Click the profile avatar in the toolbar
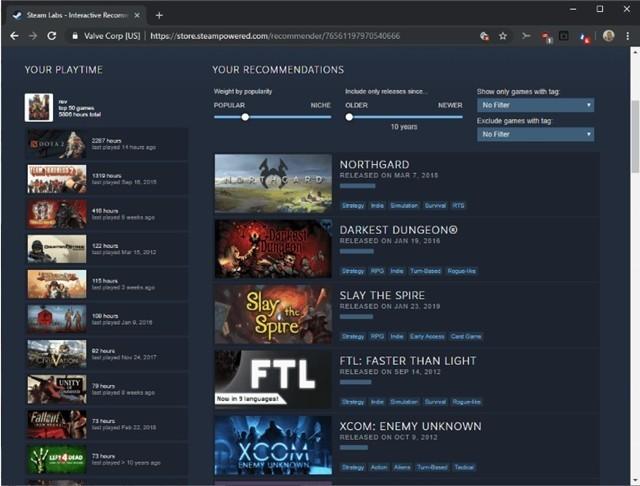Viewport: 640px width, 486px height. (609, 36)
